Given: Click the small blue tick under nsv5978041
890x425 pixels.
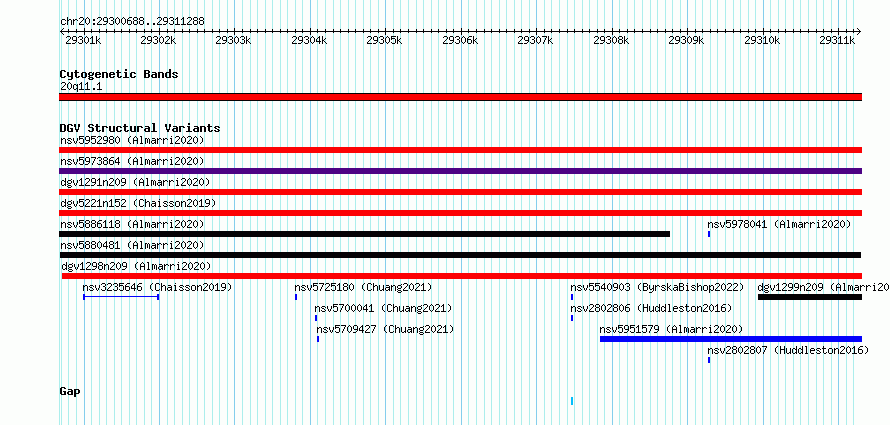Looking at the screenshot, I should click(709, 234).
